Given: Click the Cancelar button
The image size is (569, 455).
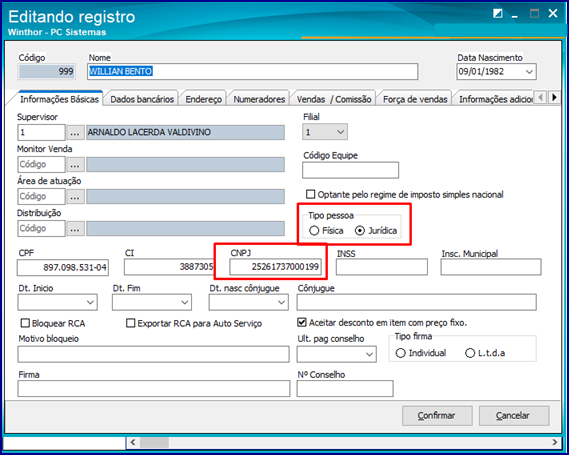Looking at the screenshot, I should click(513, 415).
